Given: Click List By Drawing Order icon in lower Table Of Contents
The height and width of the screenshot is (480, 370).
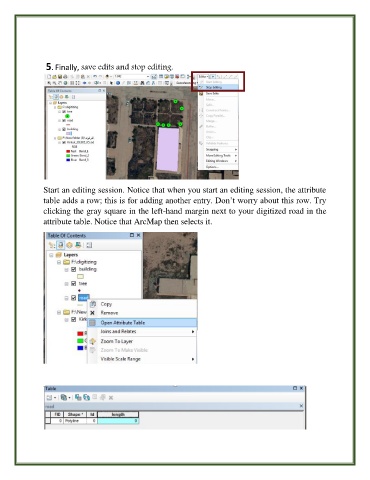Looking at the screenshot, I should (52, 245).
